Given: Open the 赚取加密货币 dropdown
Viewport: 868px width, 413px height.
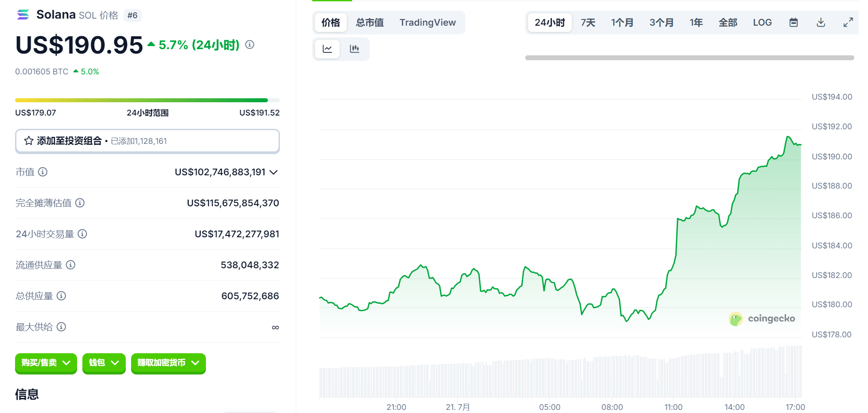Looking at the screenshot, I should pos(168,363).
